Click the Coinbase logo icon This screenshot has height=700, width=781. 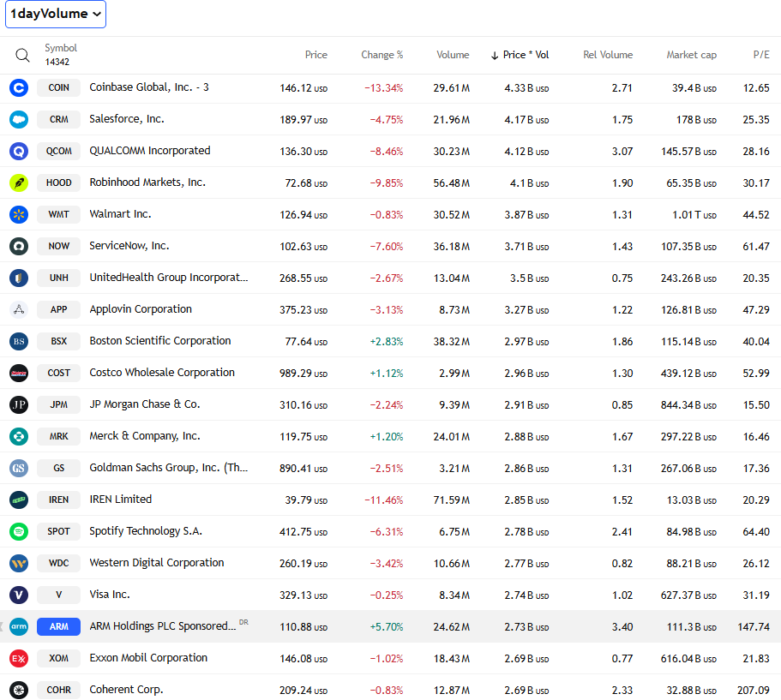click(x=19, y=88)
